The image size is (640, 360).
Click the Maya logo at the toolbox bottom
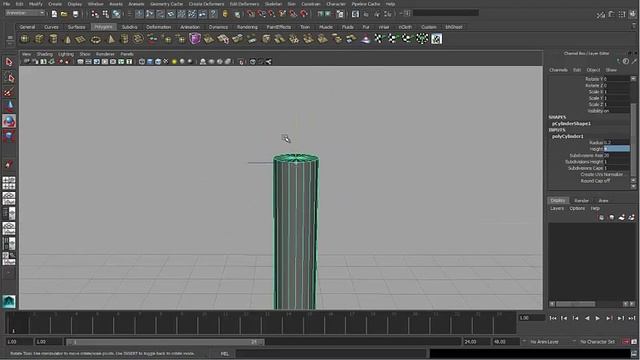(9, 301)
